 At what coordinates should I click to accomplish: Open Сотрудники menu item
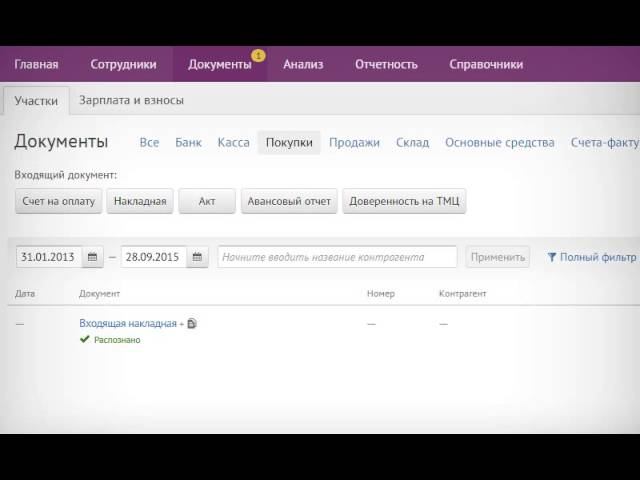[x=123, y=64]
